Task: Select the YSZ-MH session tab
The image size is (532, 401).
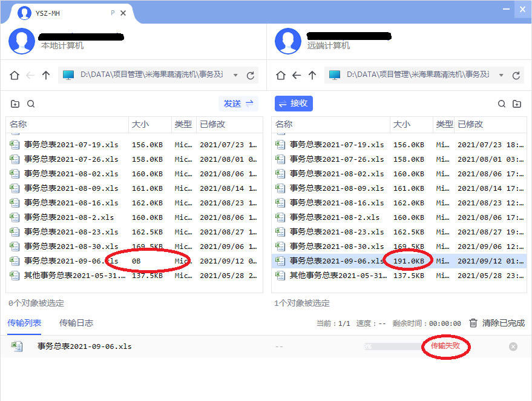Action: 71,13
